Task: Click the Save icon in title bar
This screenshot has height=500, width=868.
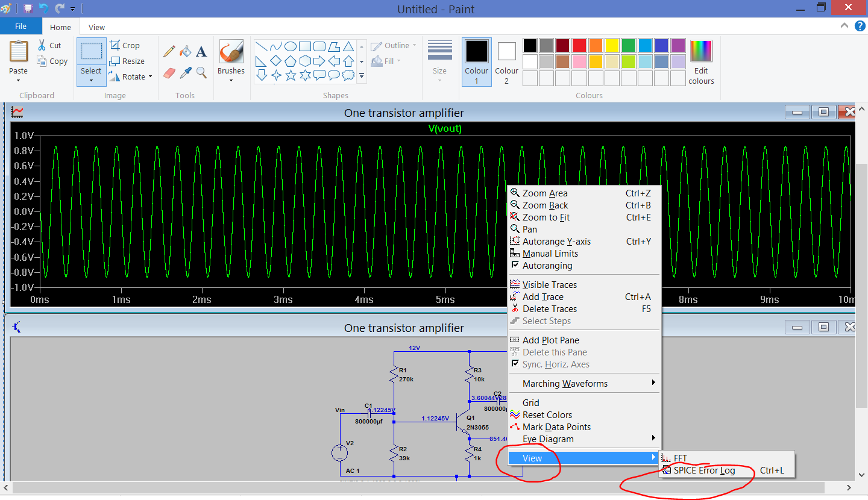Action: click(28, 8)
